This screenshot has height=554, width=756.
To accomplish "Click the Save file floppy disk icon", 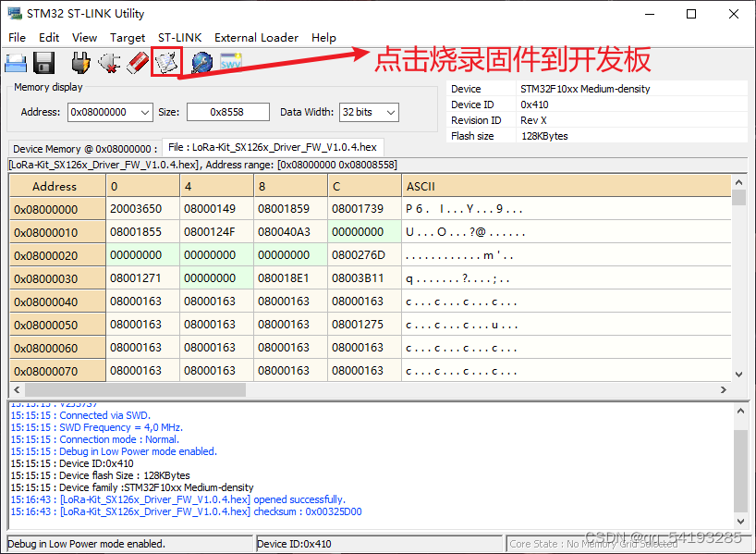I will coord(43,63).
